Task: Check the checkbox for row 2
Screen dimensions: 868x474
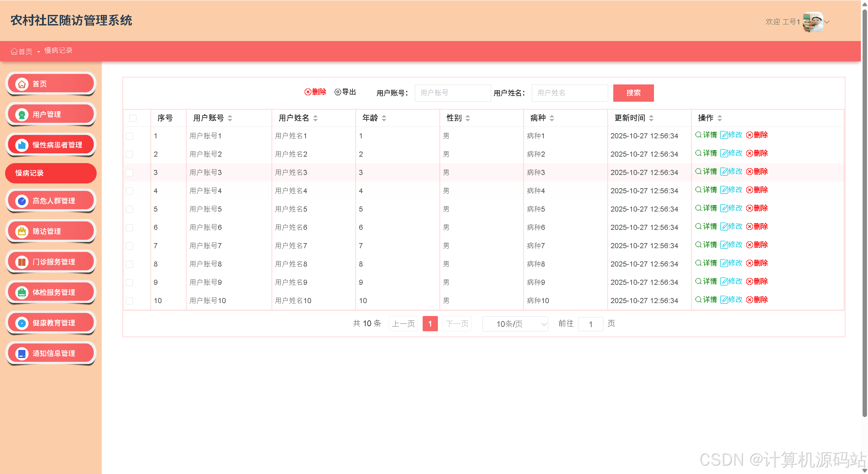Action: (x=129, y=154)
